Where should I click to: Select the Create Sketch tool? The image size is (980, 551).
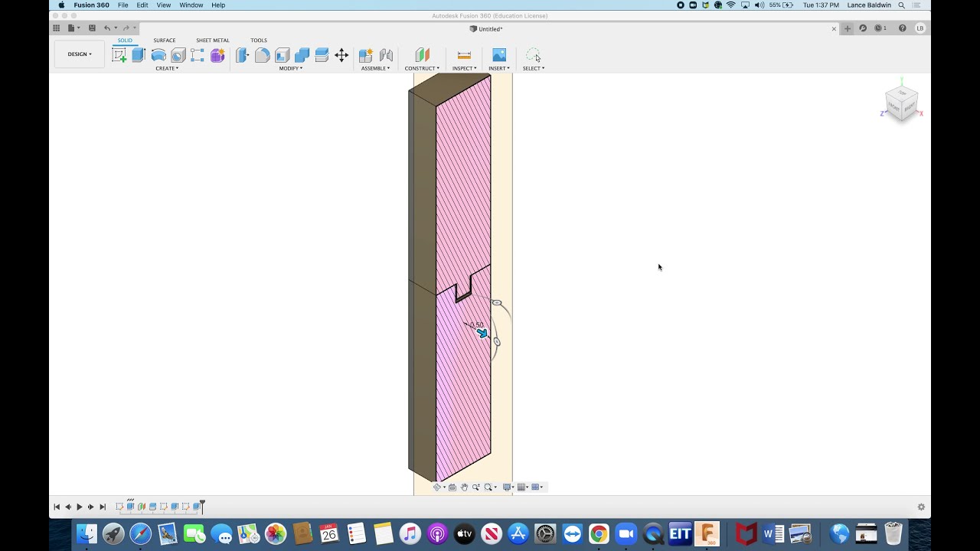coord(119,55)
